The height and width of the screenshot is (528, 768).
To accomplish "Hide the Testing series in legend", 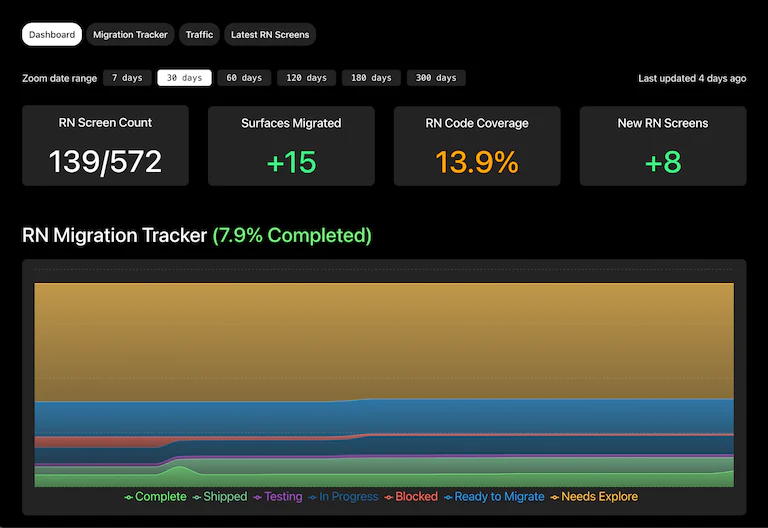I will (278, 497).
